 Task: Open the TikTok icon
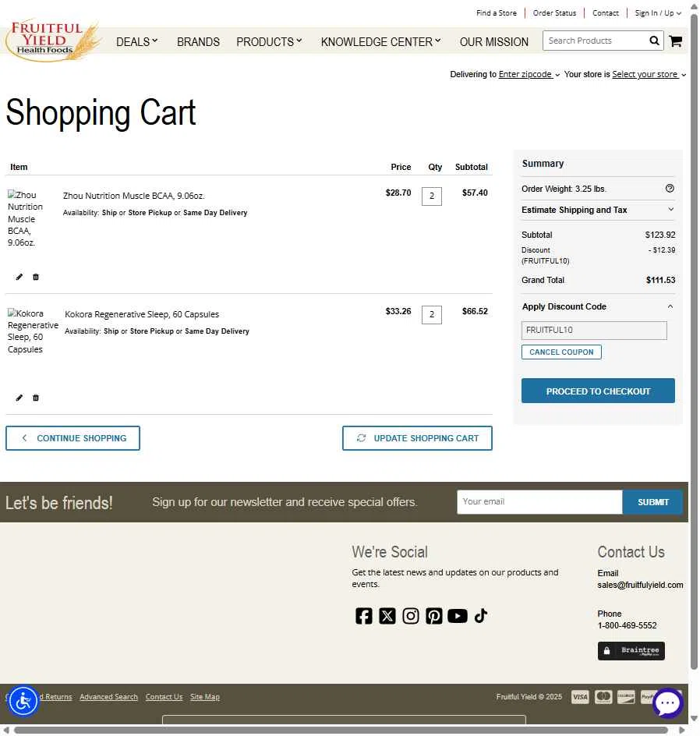click(481, 616)
